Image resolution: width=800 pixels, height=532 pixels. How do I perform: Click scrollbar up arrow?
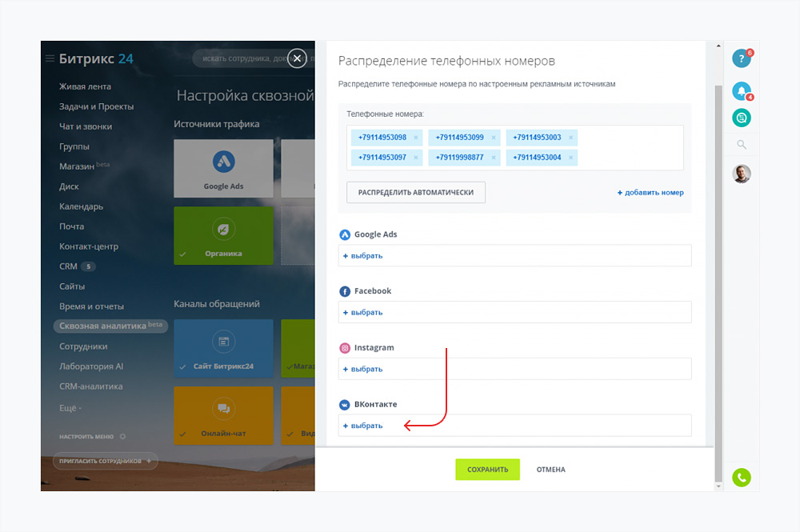pyautogui.click(x=718, y=46)
